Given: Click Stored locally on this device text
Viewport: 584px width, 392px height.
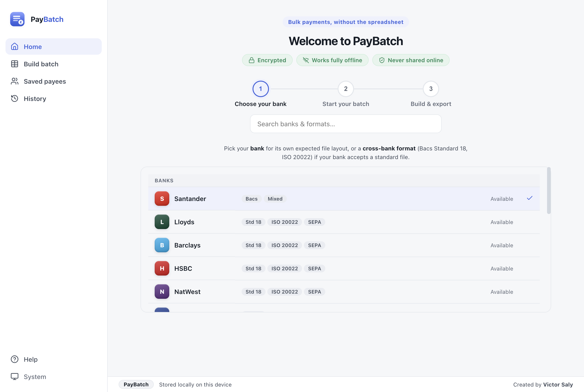Looking at the screenshot, I should [x=196, y=384].
